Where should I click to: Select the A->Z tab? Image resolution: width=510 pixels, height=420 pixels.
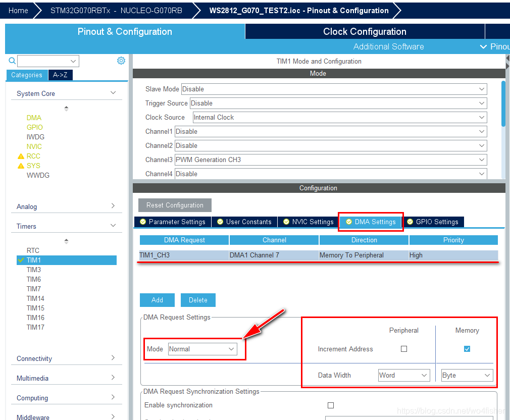[x=60, y=75]
